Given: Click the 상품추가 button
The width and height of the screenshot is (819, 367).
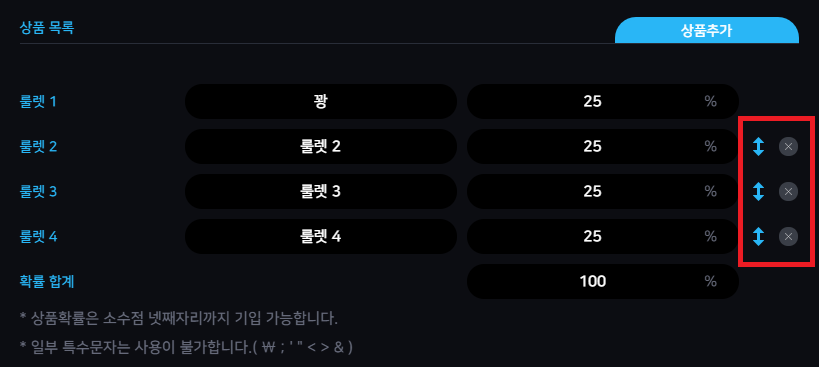Looking at the screenshot, I should pyautogui.click(x=707, y=30).
